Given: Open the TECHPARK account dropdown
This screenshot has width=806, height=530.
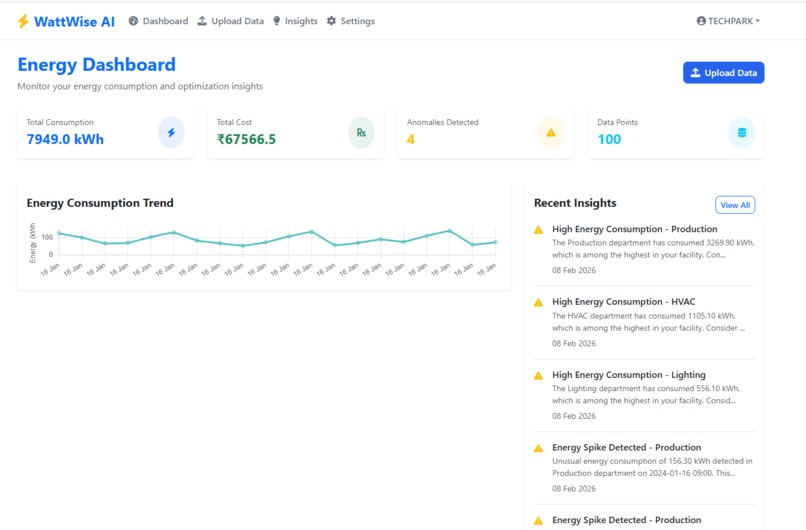Looking at the screenshot, I should tap(728, 21).
